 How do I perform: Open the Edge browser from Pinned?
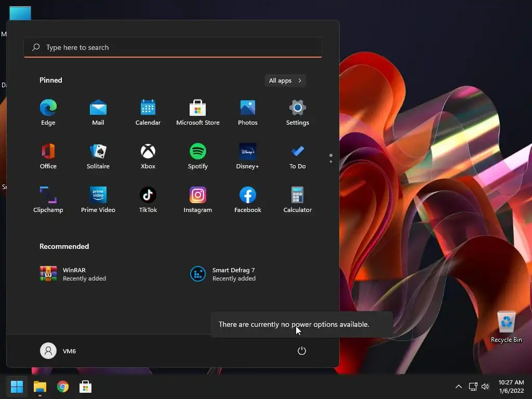[48, 113]
